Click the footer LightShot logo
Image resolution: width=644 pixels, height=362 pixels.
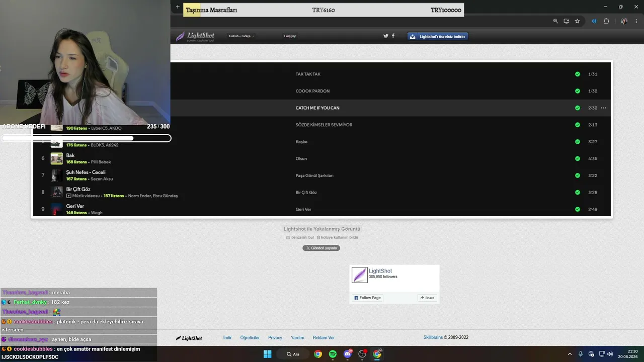point(189,338)
